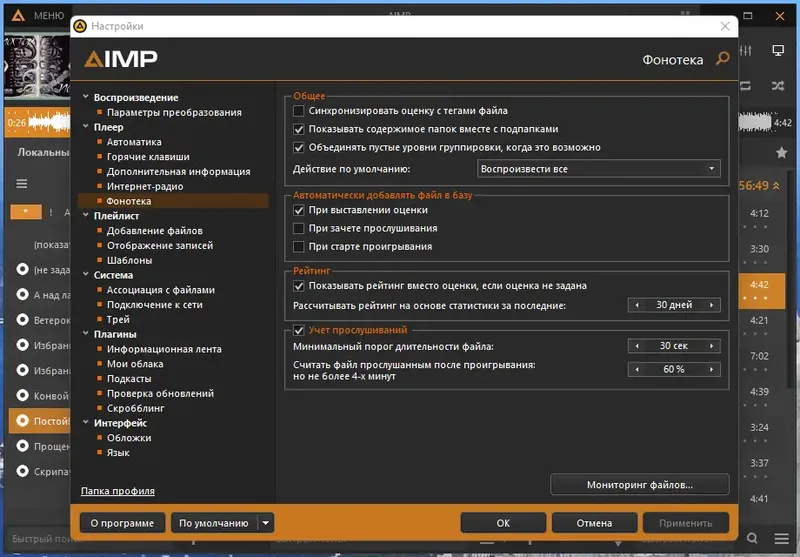Click the monitor display icon in AIMP window
The width and height of the screenshot is (800, 557).
778,50
